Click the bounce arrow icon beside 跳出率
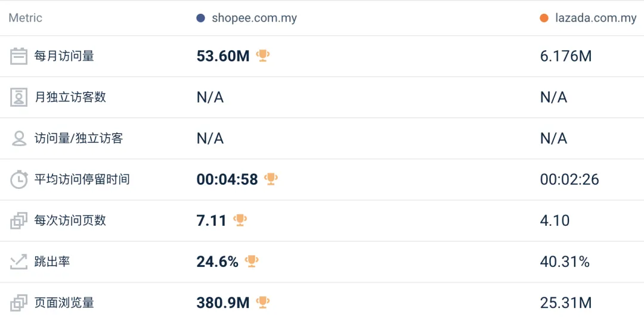Image resolution: width=644 pixels, height=323 pixels. coord(19,262)
